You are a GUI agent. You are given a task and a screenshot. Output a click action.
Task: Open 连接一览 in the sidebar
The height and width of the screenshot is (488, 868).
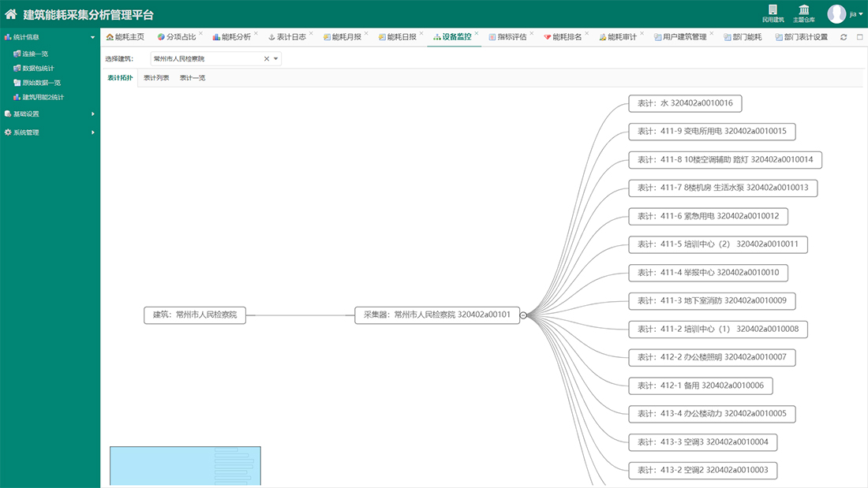click(35, 54)
